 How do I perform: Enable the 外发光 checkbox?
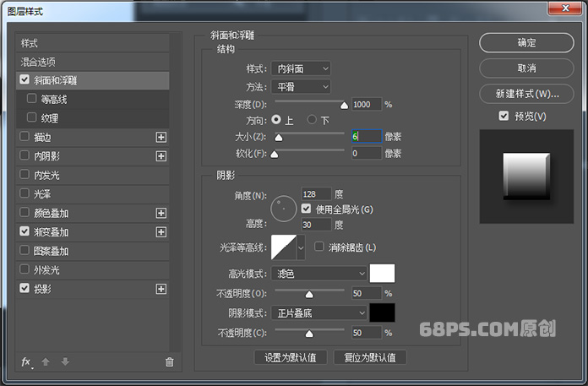[x=24, y=269]
